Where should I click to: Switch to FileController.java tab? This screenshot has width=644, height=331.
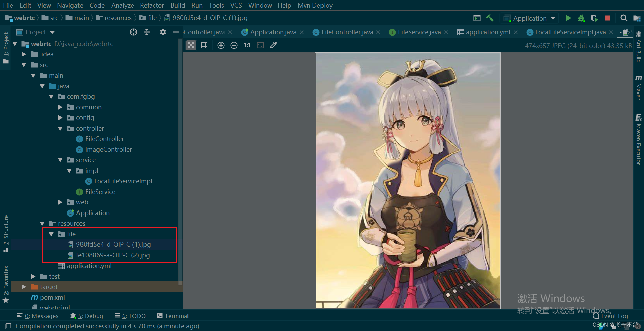(347, 32)
